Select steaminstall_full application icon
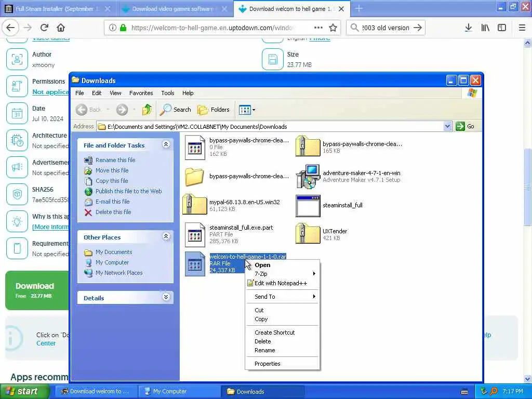 click(308, 206)
